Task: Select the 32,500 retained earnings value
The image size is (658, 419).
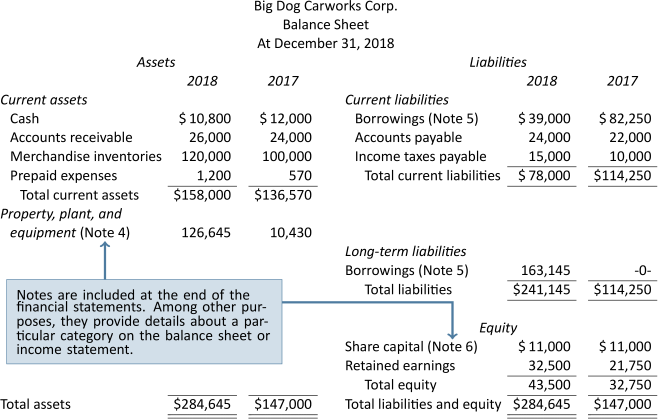Action: (x=549, y=366)
